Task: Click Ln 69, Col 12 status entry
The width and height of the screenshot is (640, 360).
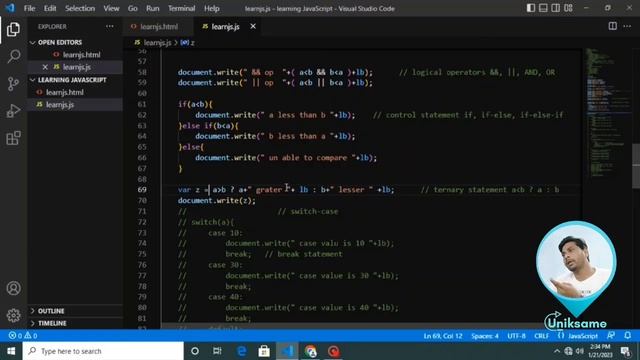Action: (443, 336)
